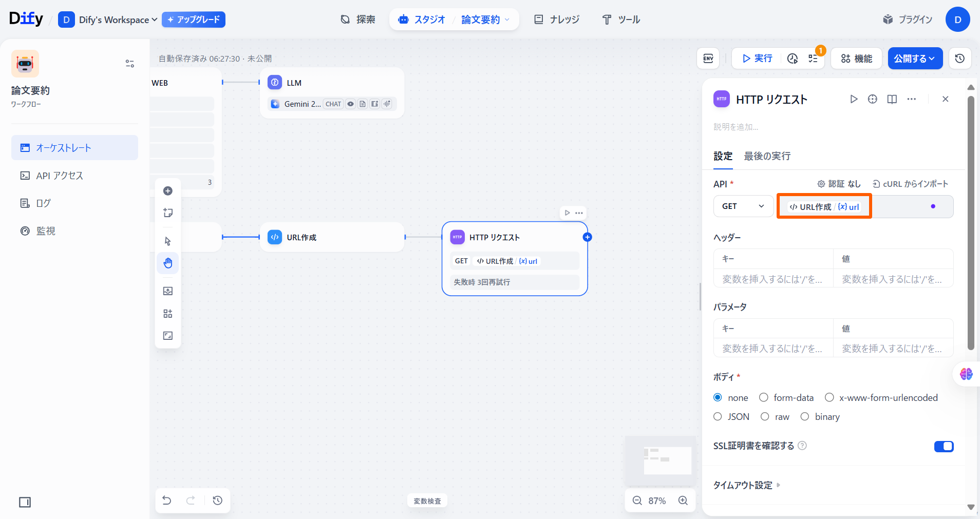Open version history clock icon at top right

coord(959,59)
